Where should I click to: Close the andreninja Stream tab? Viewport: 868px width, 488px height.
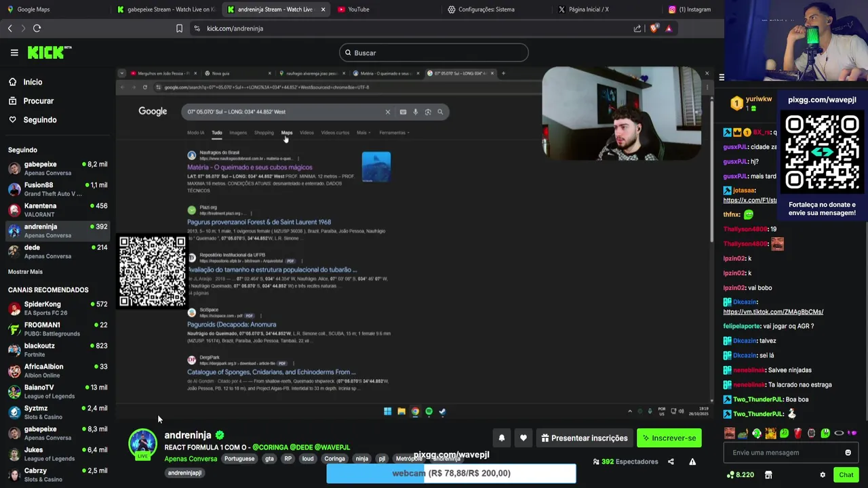[x=323, y=9]
